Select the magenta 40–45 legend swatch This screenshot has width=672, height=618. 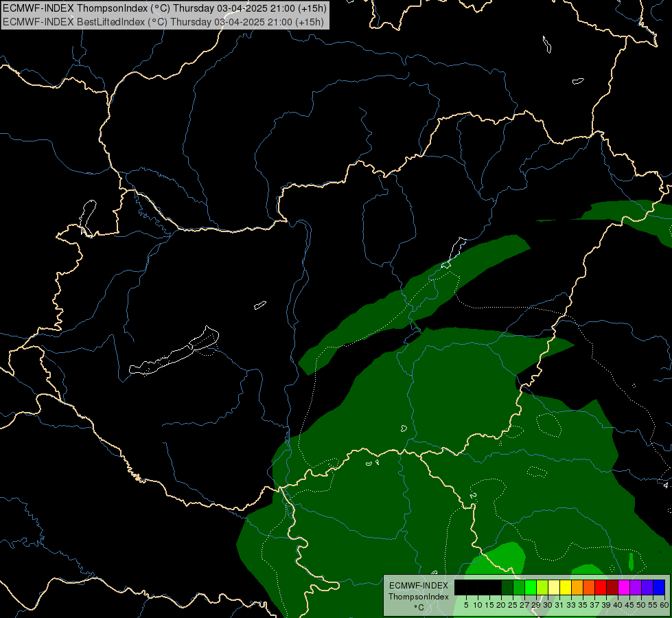click(624, 587)
